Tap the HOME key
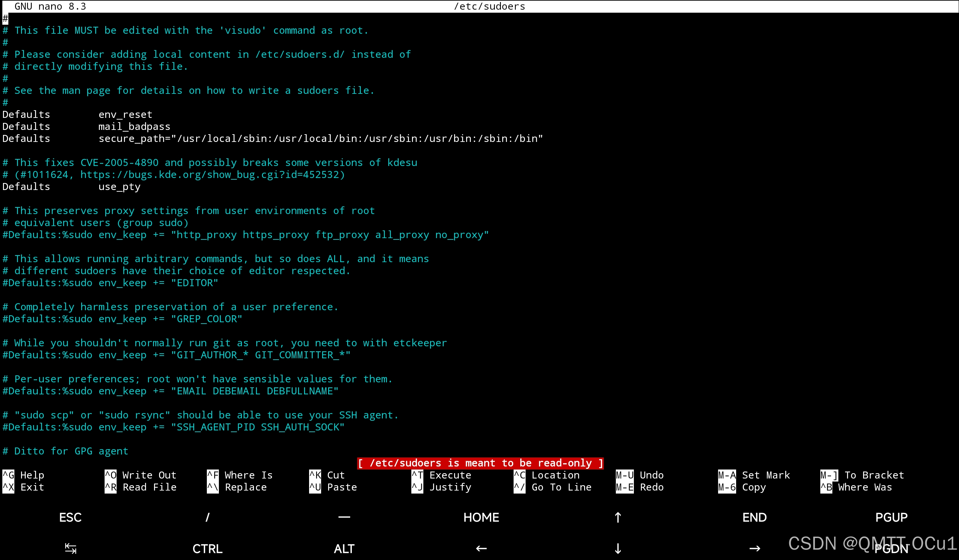 [x=481, y=517]
